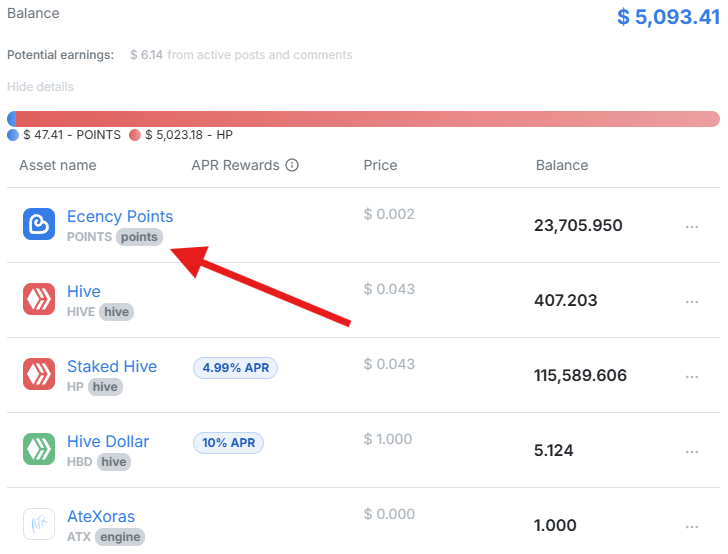The width and height of the screenshot is (728, 554).
Task: Click the hive tag beside HIVE symbol
Action: pos(117,312)
